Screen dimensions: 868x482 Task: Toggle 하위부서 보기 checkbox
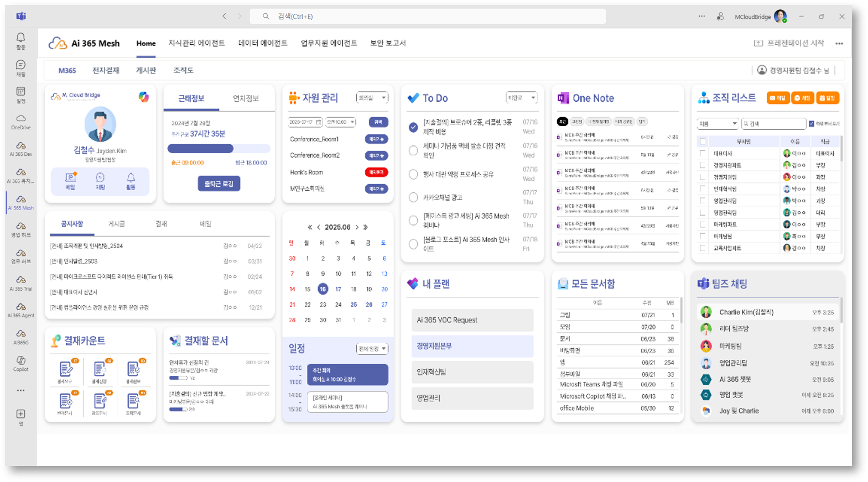(812, 124)
